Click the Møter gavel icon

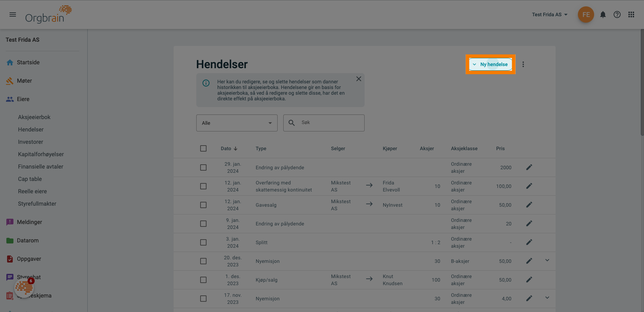pyautogui.click(x=10, y=81)
